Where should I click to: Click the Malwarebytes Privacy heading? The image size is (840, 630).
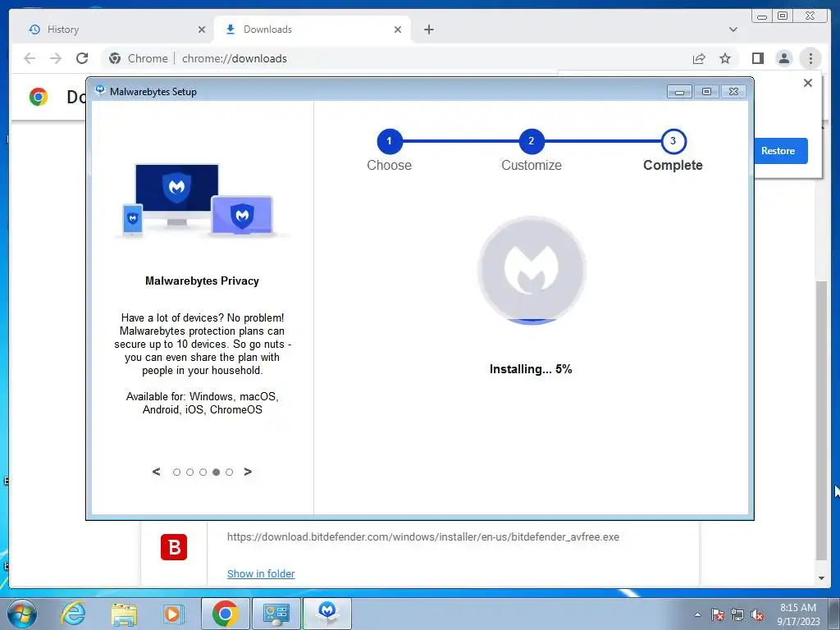tap(202, 281)
